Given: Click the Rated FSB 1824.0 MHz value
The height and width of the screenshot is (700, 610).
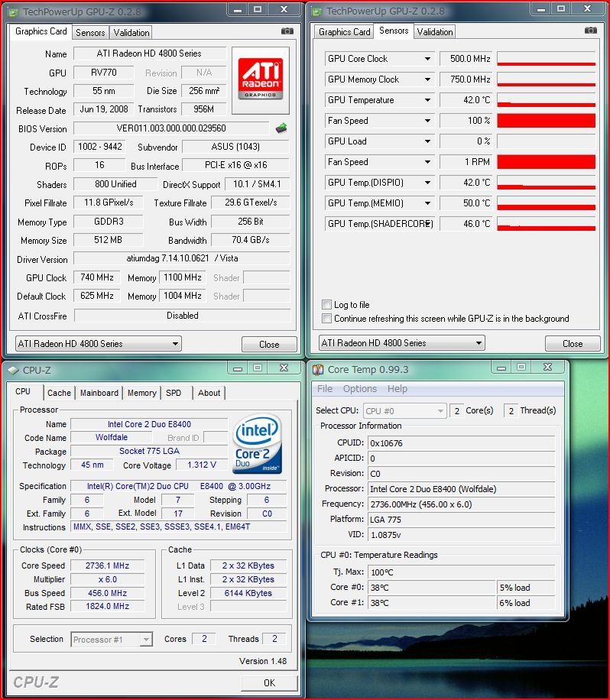Looking at the screenshot, I should pyautogui.click(x=107, y=606).
